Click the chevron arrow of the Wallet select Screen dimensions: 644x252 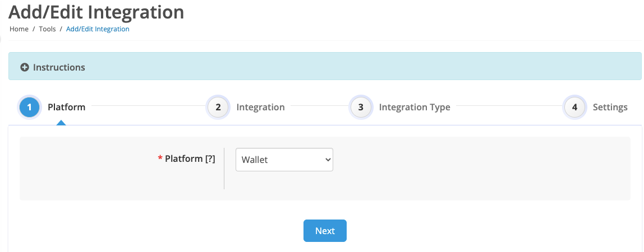point(328,160)
